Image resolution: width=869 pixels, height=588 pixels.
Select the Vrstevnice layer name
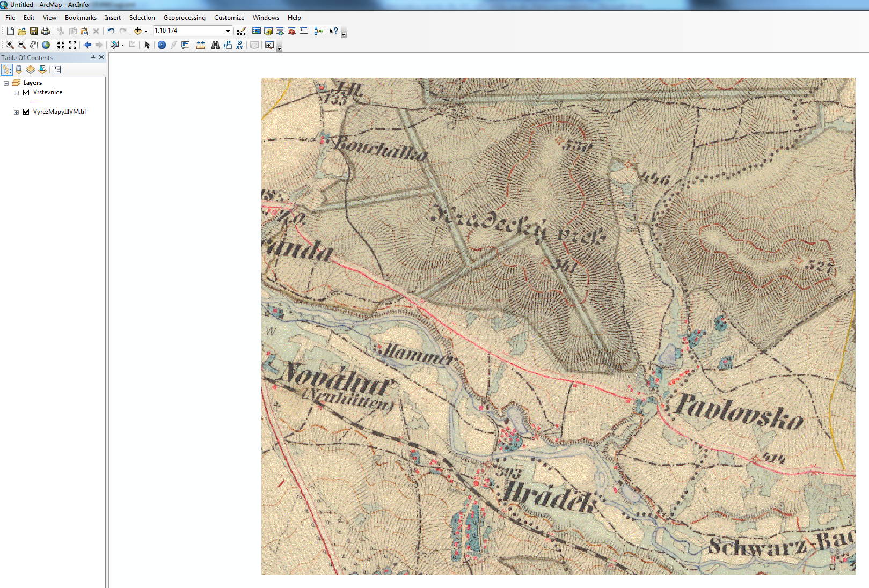48,92
